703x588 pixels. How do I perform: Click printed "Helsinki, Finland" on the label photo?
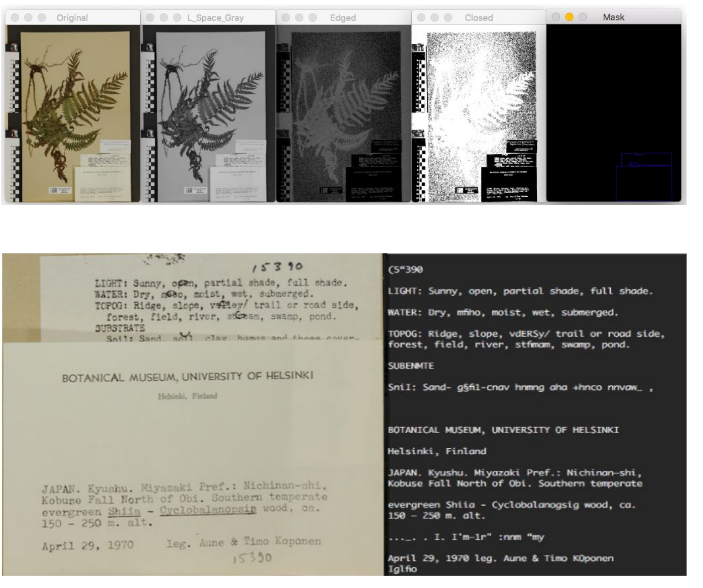pyautogui.click(x=188, y=396)
